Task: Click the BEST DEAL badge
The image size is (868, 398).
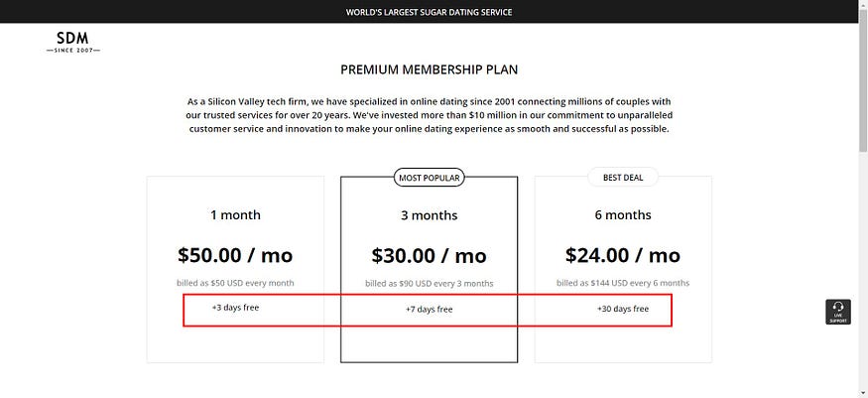Action: [623, 178]
